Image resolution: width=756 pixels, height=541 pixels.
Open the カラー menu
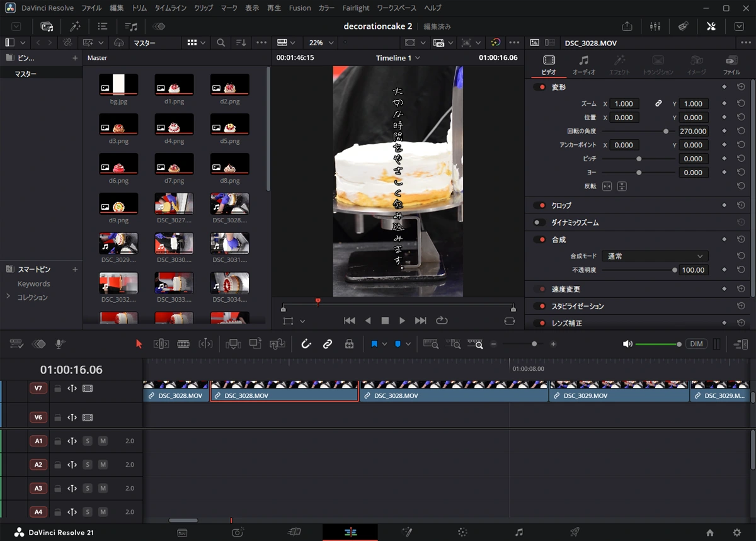(326, 8)
